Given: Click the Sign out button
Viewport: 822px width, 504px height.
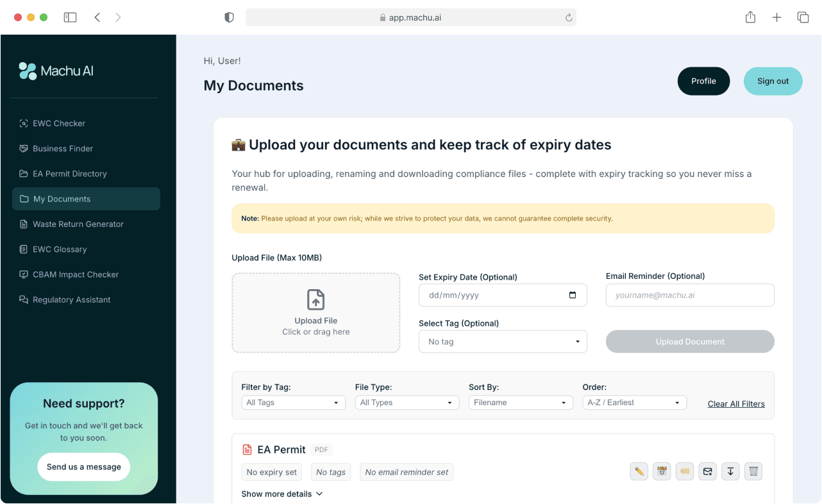Looking at the screenshot, I should [x=773, y=81].
